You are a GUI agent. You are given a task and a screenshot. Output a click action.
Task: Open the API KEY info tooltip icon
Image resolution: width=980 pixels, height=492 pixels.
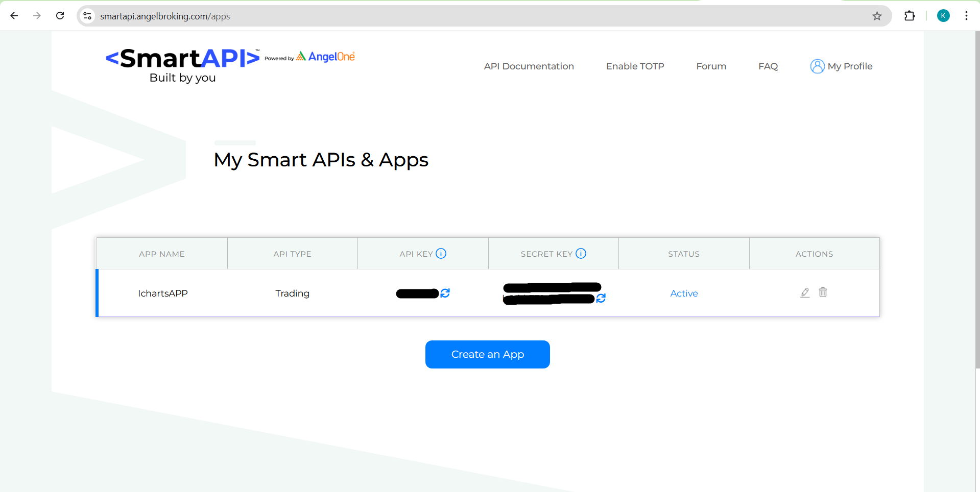441,253
